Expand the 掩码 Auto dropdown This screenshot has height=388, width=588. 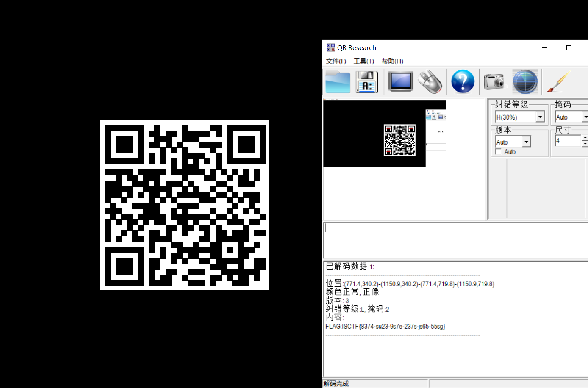pyautogui.click(x=585, y=117)
